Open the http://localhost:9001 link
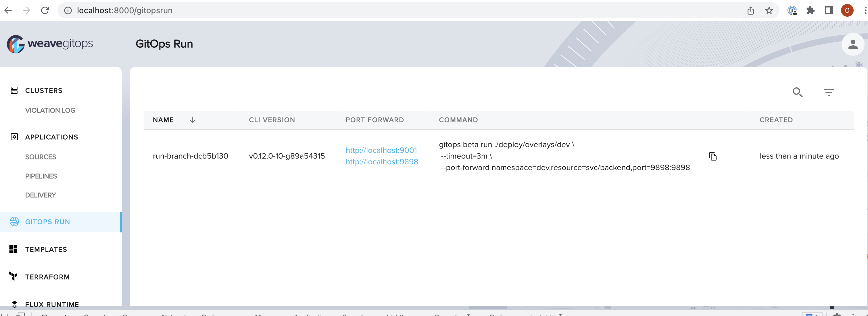Image resolution: width=868 pixels, height=316 pixels. [381, 150]
